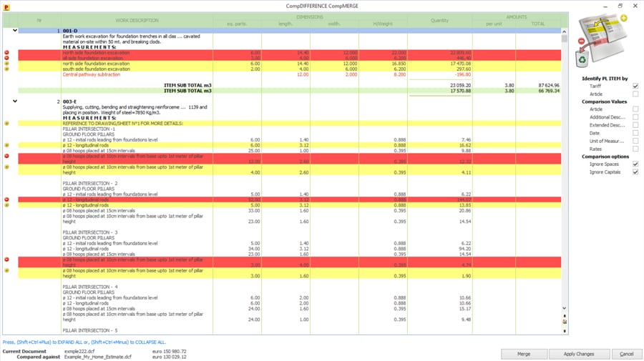Click the Merge button
This screenshot has width=644, height=361.
pyautogui.click(x=524, y=354)
